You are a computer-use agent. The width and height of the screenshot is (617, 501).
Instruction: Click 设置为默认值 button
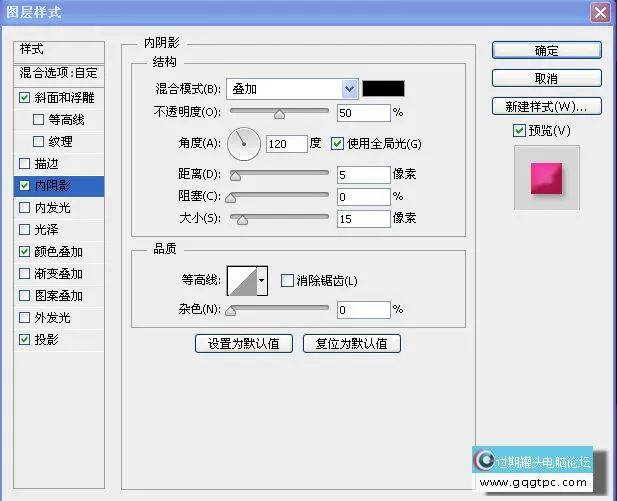(x=244, y=344)
